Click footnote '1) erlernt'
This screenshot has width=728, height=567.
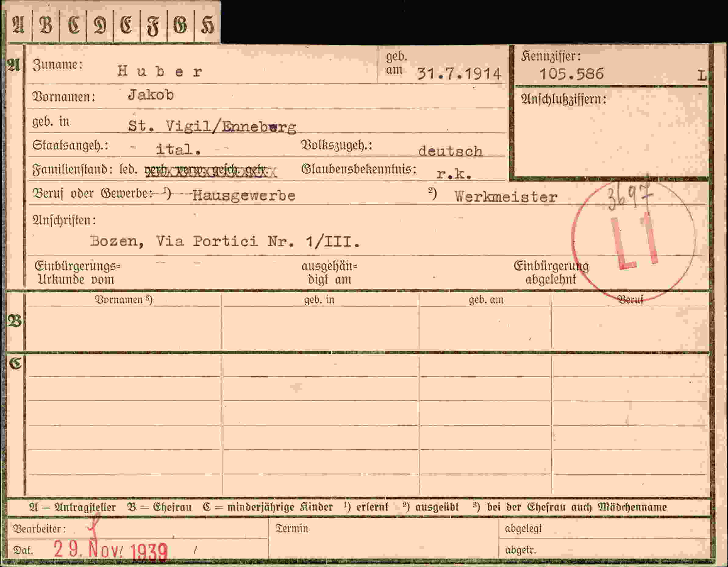point(366,507)
